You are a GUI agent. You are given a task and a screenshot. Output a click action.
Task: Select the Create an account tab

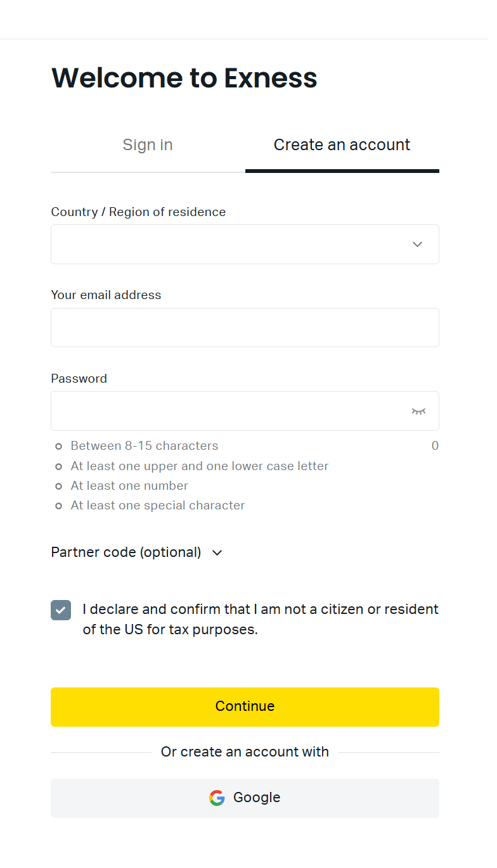[x=342, y=145]
